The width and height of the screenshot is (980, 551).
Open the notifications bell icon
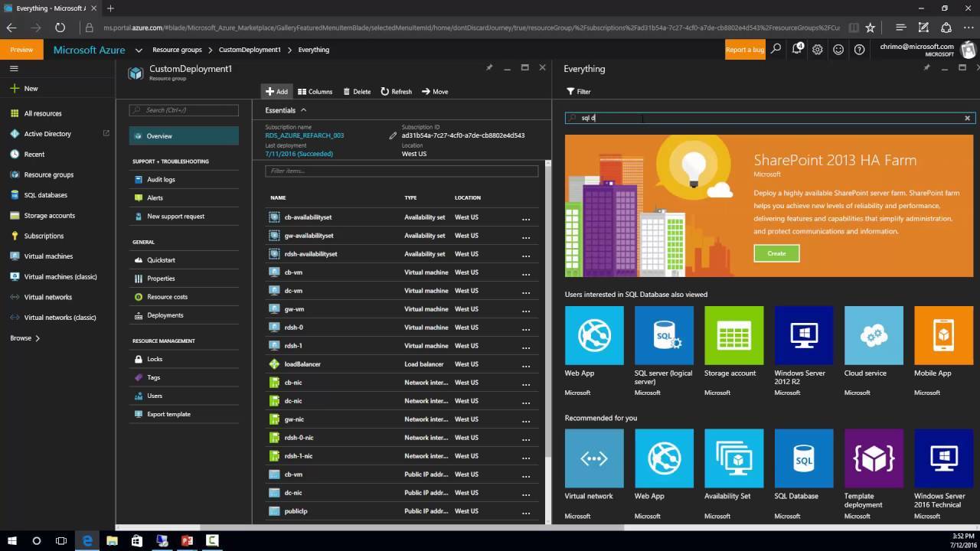pos(797,49)
